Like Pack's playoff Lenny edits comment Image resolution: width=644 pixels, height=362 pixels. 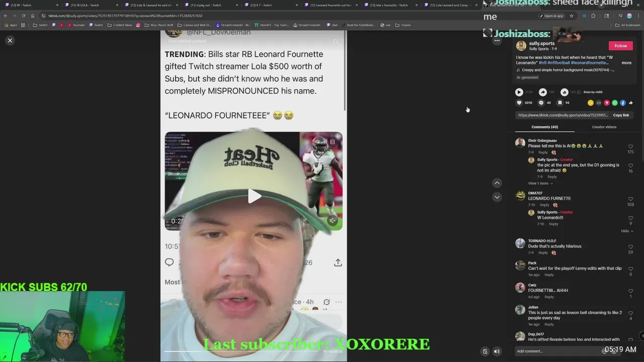[630, 269]
